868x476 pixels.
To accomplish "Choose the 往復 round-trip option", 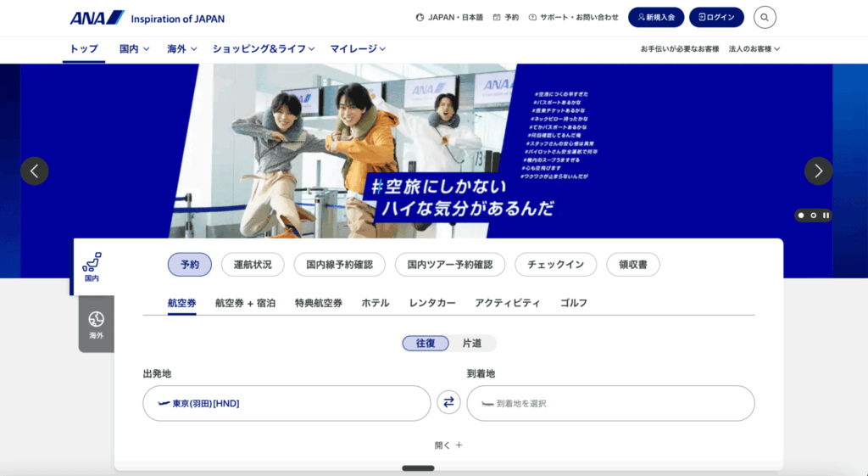I will click(426, 343).
